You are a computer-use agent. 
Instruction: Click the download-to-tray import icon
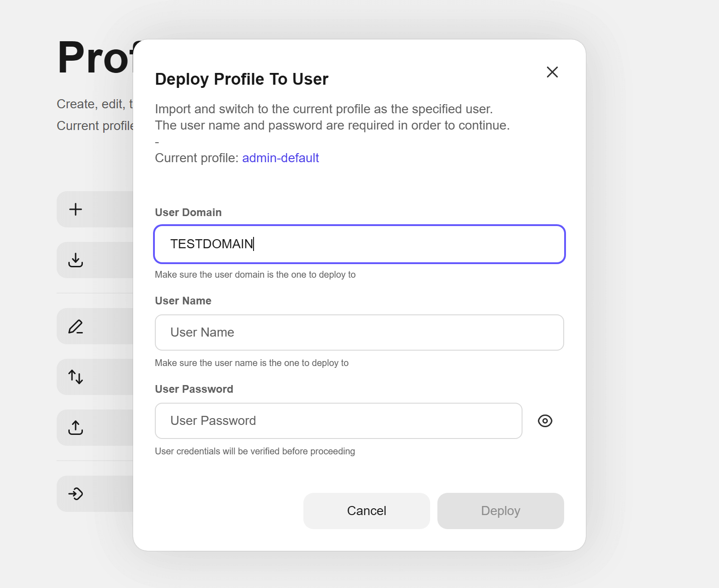[x=76, y=260]
